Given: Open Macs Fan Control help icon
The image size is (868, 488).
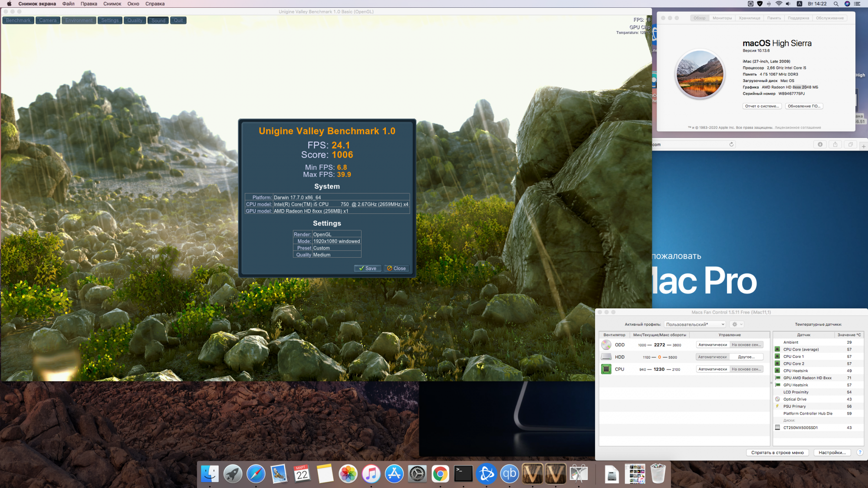Looking at the screenshot, I should point(860,452).
